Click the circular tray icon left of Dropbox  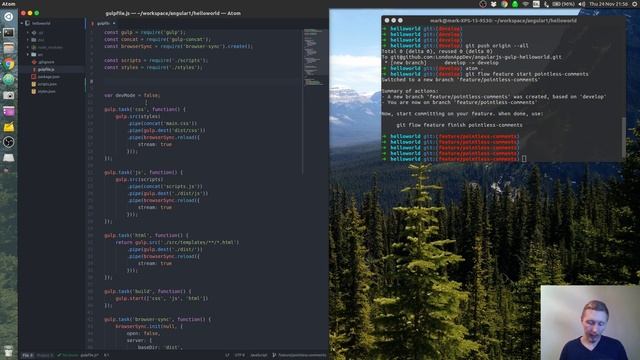483,4
